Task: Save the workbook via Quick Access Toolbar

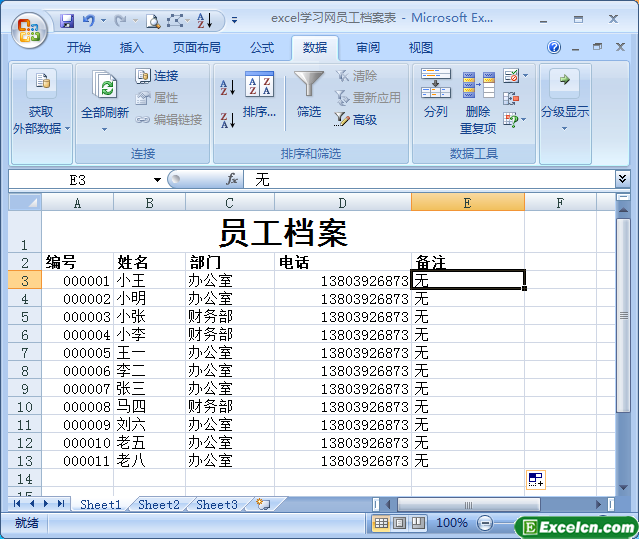Action: pyautogui.click(x=67, y=20)
